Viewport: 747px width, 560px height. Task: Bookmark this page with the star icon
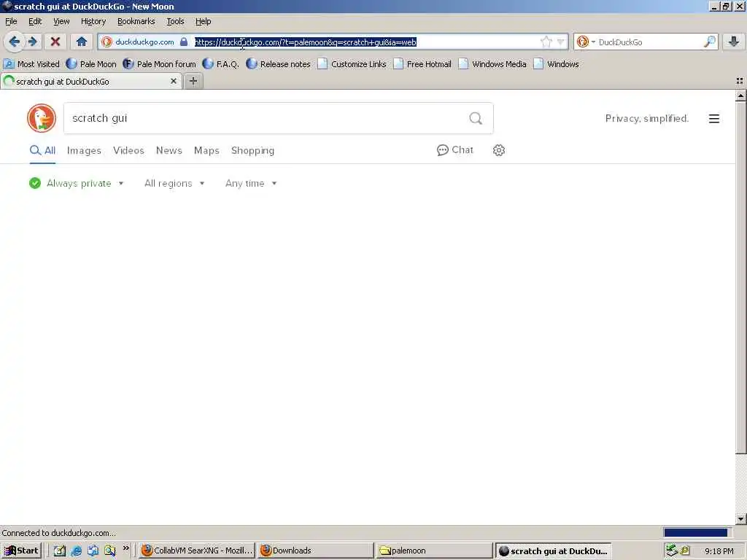pyautogui.click(x=546, y=42)
